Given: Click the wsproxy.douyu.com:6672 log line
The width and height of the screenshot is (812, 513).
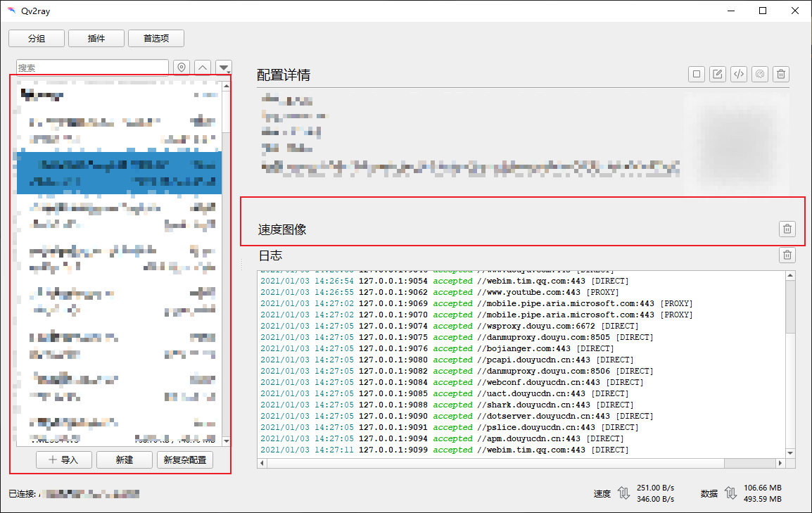Looking at the screenshot, I should coord(450,326).
